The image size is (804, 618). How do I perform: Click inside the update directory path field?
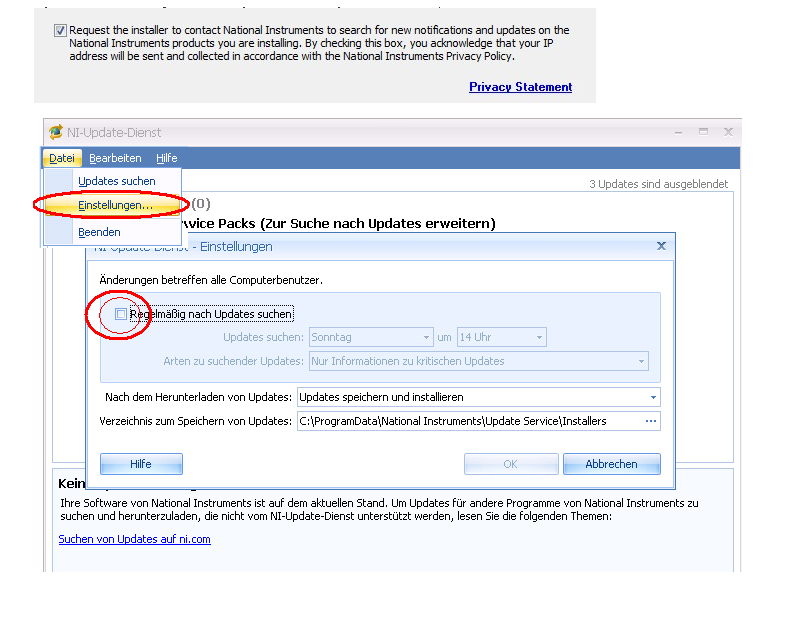[469, 421]
